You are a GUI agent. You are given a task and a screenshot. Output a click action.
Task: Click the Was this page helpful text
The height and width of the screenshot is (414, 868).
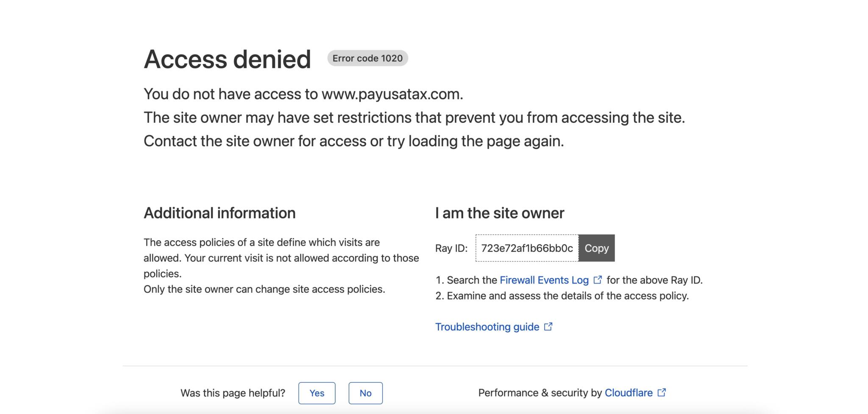point(233,393)
